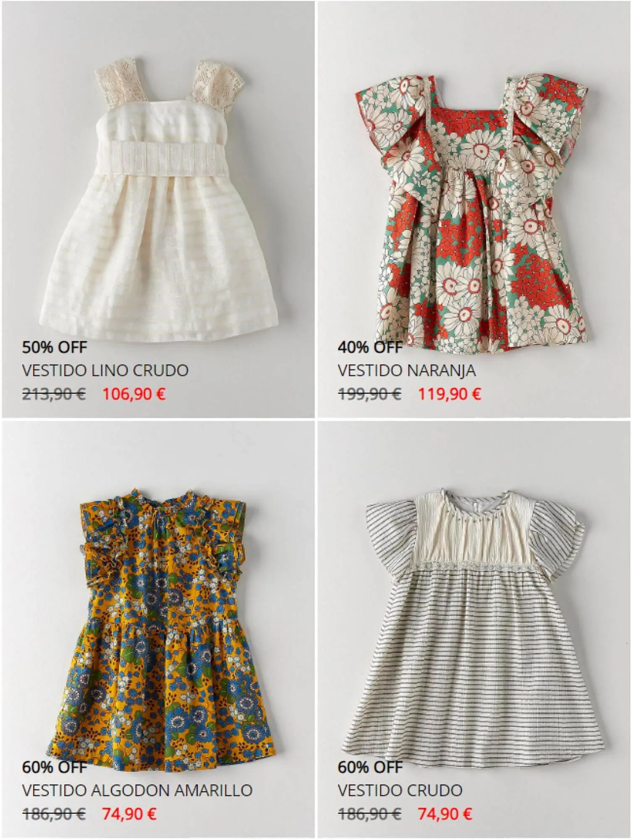Click the VESTIDO LINO CRUDO title
The height and width of the screenshot is (840, 631).
point(105,370)
